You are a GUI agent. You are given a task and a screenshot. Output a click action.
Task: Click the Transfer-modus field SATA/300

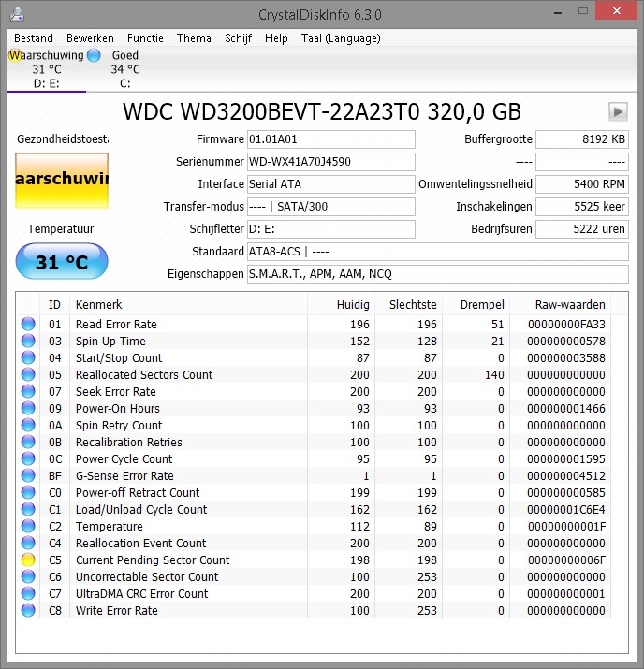pos(331,207)
